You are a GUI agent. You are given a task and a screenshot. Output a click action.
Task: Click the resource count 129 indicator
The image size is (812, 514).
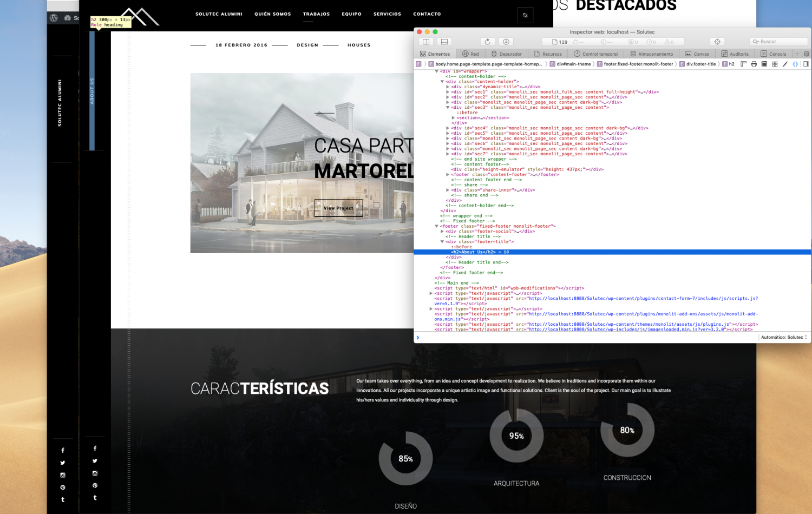tap(560, 42)
